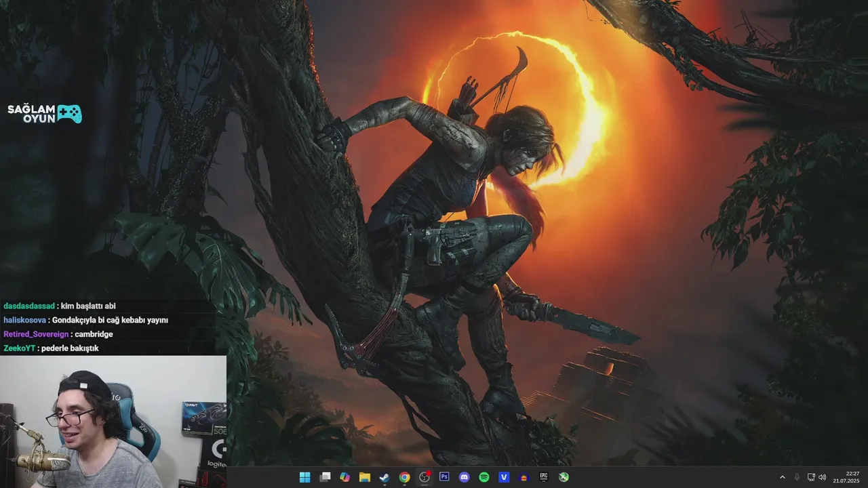
Task: Open File Explorer from the taskbar
Action: click(x=365, y=477)
